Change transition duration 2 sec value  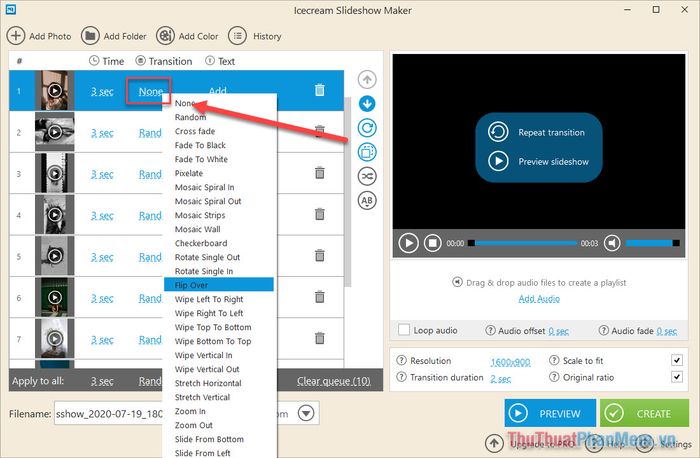[x=500, y=379]
